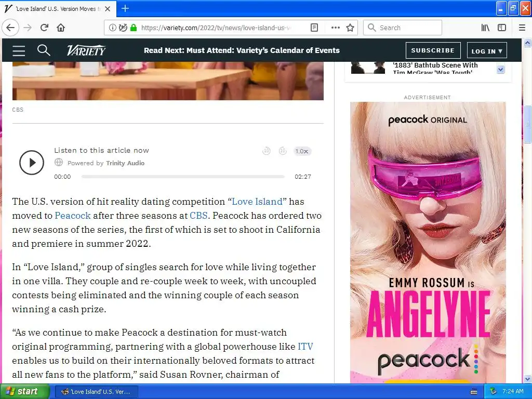Bookmark this page with the star

[350, 28]
